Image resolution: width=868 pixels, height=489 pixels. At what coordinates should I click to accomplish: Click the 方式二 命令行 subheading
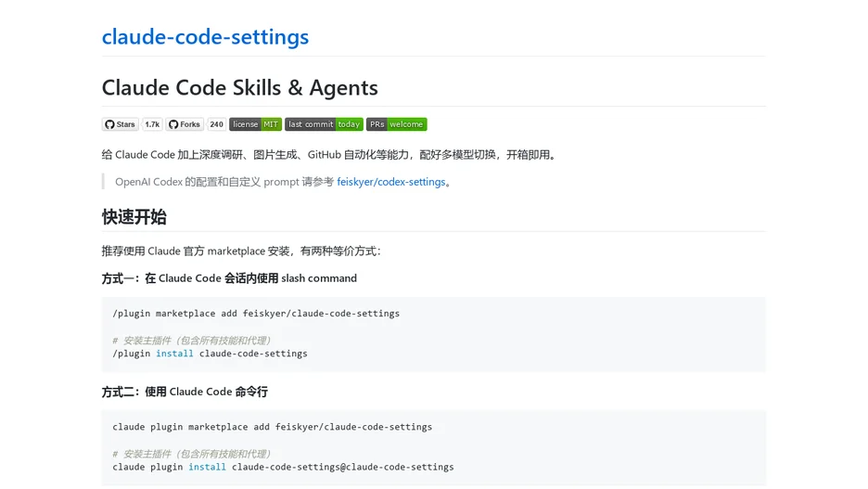pyautogui.click(x=185, y=392)
